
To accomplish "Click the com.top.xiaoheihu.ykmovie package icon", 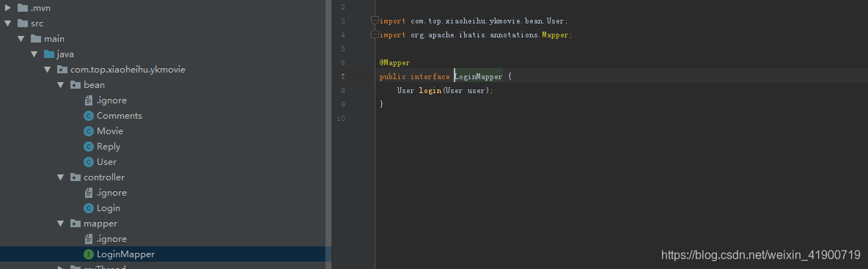I will (x=62, y=70).
